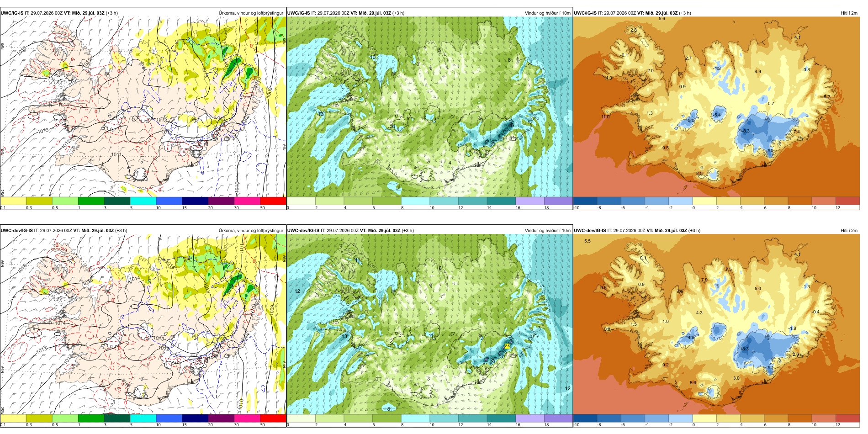Viewport: 868px width, 434px height.
Task: Click olive 0.3 swatch in UWC-dev precipitation legend
Action: [39, 418]
